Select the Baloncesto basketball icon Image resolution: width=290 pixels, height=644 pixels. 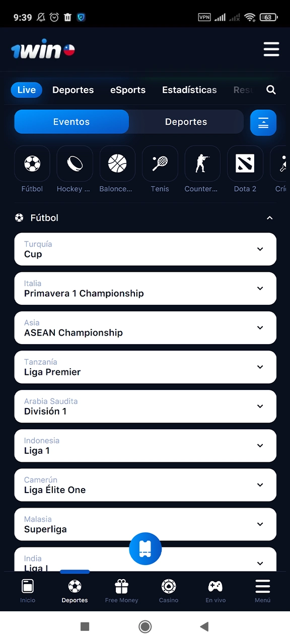pos(117,164)
